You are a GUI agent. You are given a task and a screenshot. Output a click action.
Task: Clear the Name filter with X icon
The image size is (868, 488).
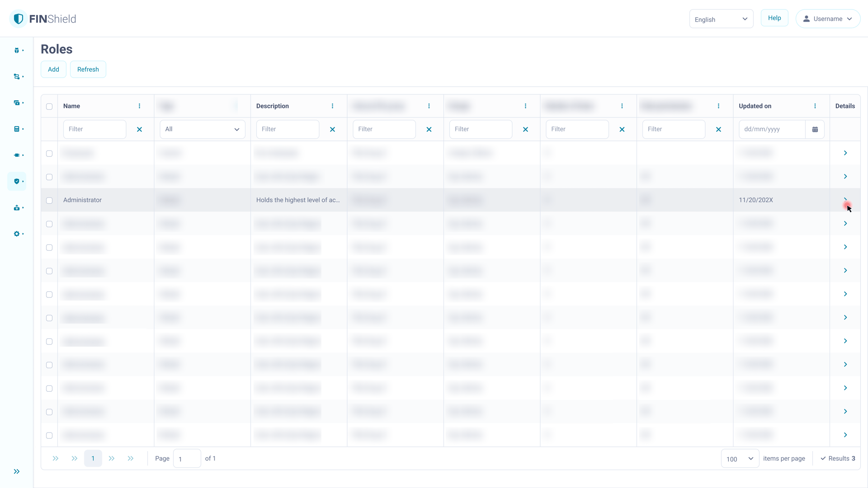click(139, 130)
